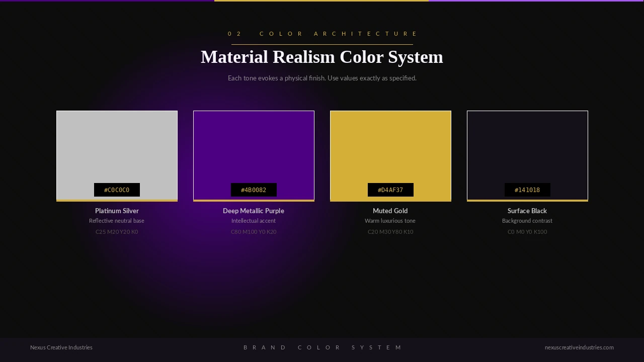Click the Nexus Creative Industries footer text
Image resolution: width=644 pixels, height=362 pixels.
(61, 347)
